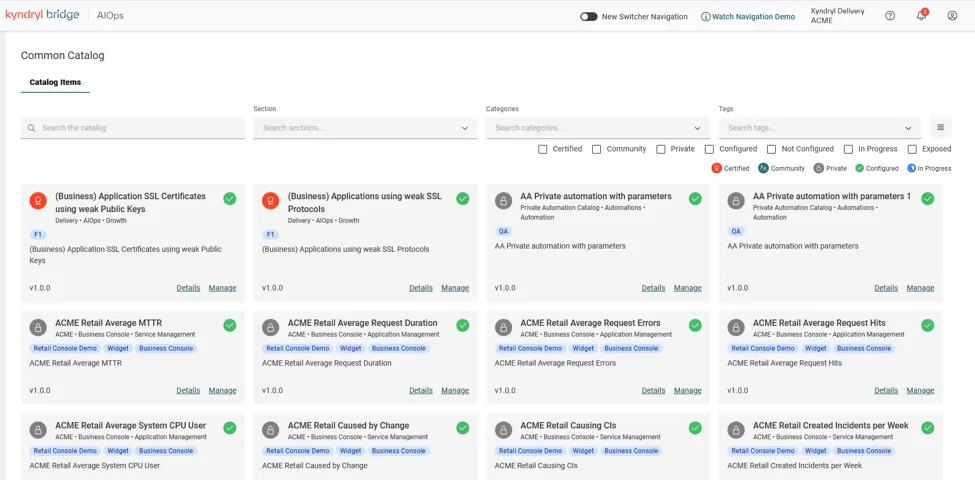Click the list view menu icon
The image size is (975, 480).
(940, 127)
